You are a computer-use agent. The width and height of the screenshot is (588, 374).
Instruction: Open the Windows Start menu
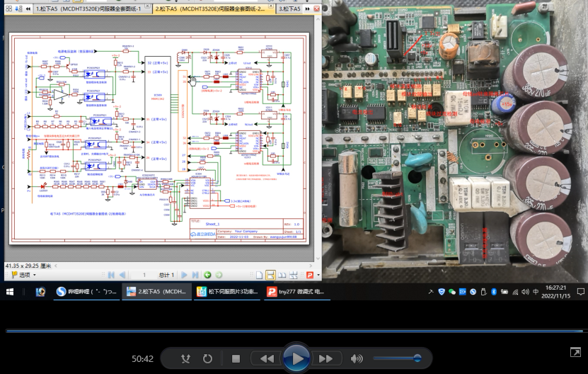tap(10, 292)
